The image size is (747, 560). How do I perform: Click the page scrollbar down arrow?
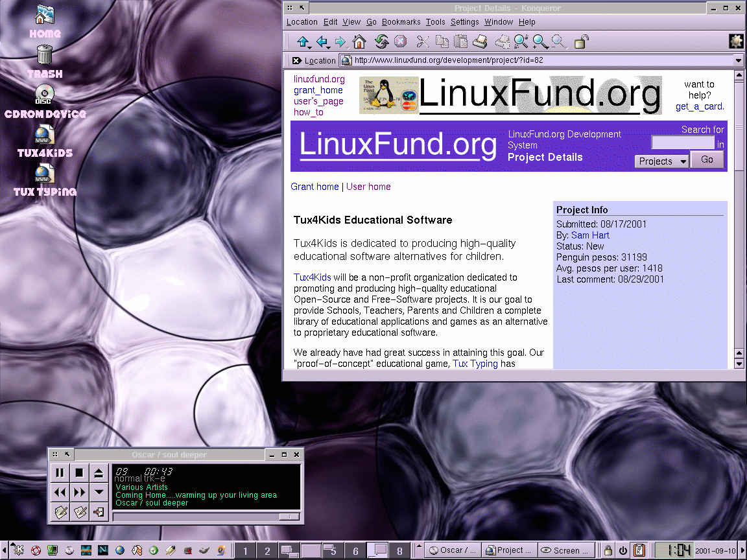739,364
